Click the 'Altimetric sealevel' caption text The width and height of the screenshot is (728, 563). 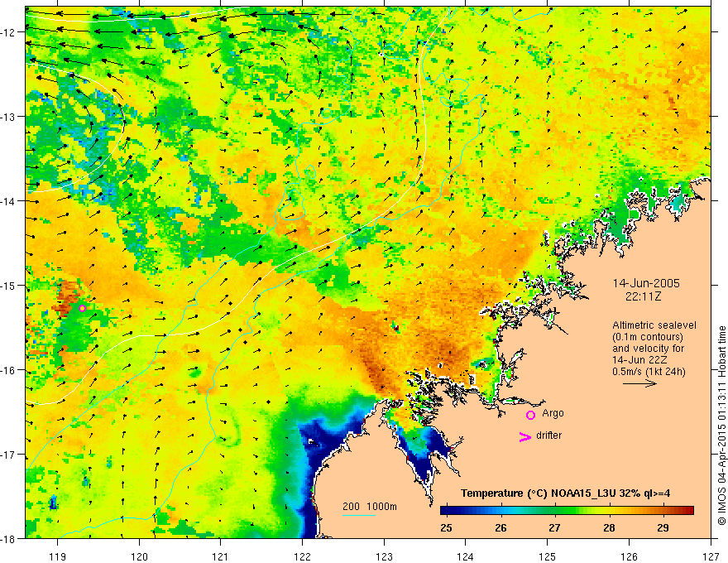654,325
